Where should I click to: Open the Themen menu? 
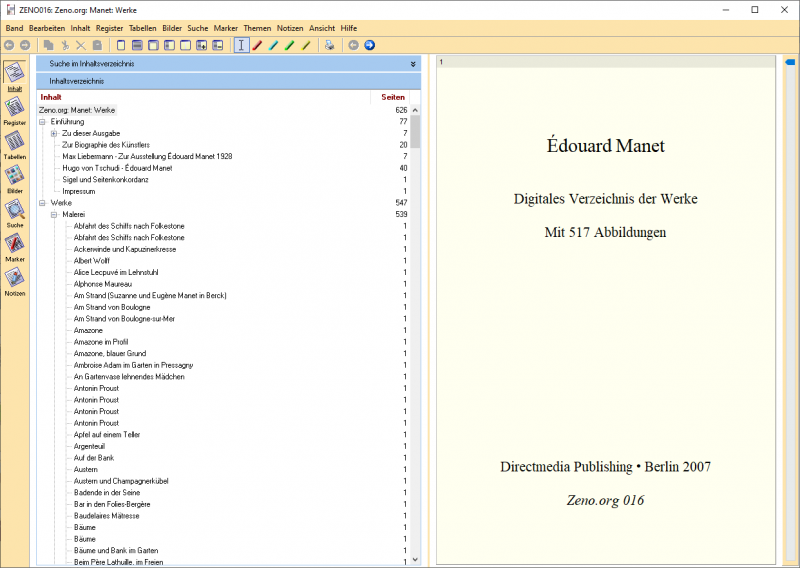click(x=256, y=28)
